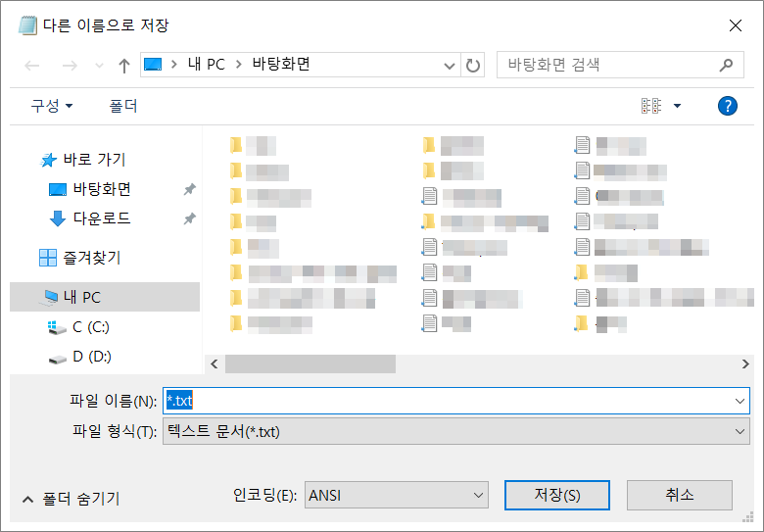
Task: Change the view layout icon
Action: tap(651, 106)
